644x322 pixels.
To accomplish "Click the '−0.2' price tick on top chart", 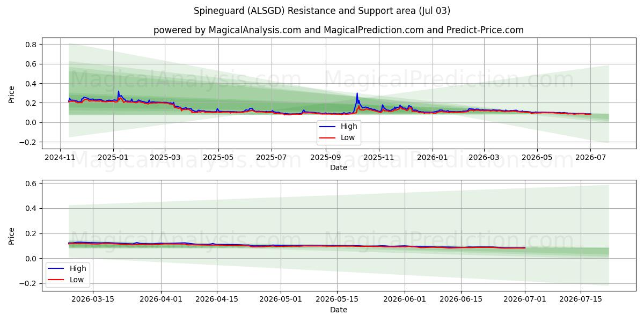I will [27, 142].
